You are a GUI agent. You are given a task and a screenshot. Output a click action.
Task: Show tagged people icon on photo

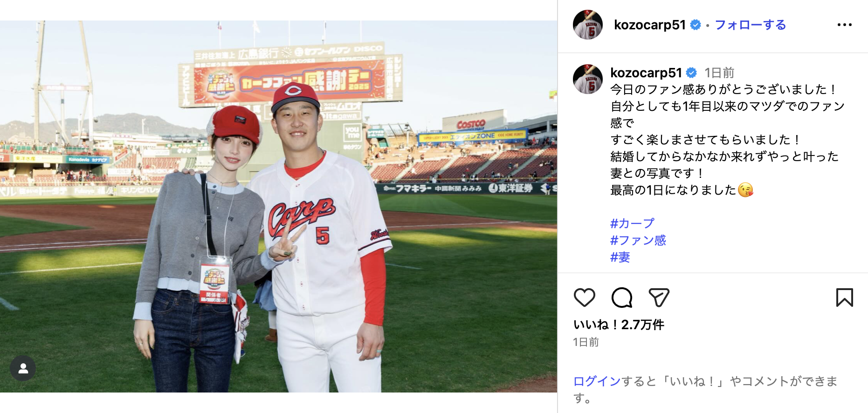(x=23, y=369)
